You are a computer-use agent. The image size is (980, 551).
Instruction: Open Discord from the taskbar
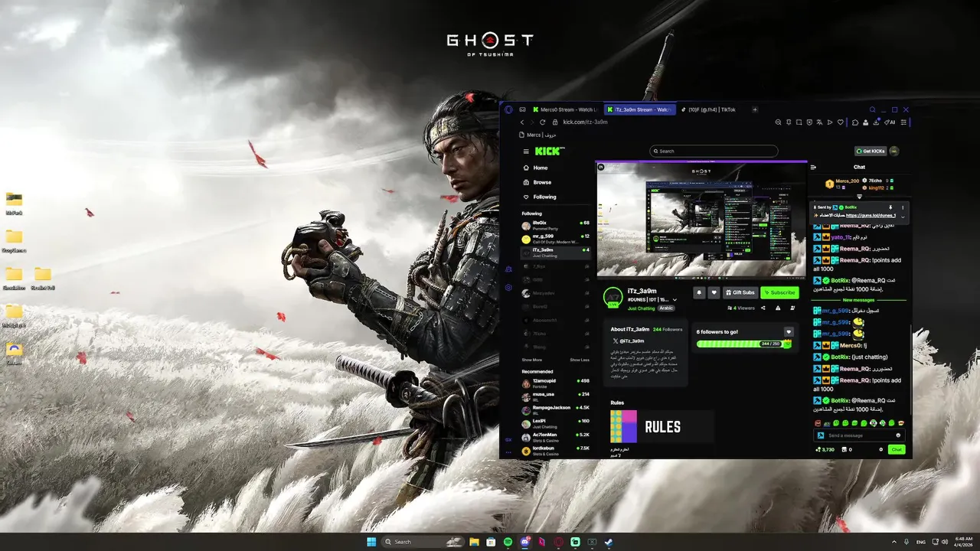(x=524, y=542)
